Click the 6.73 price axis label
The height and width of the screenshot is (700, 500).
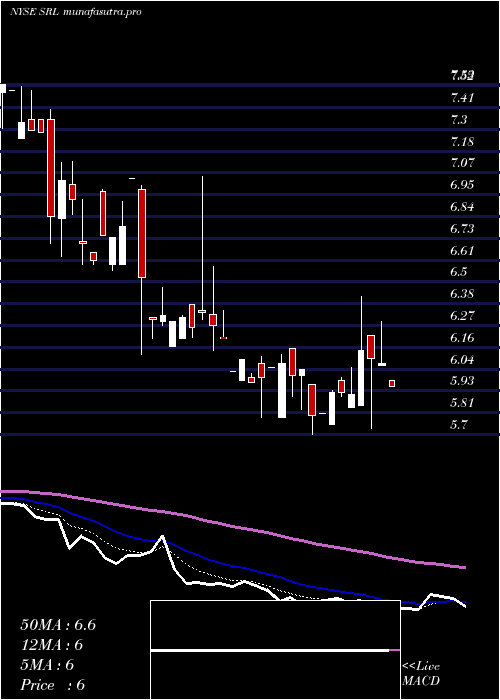(x=462, y=229)
